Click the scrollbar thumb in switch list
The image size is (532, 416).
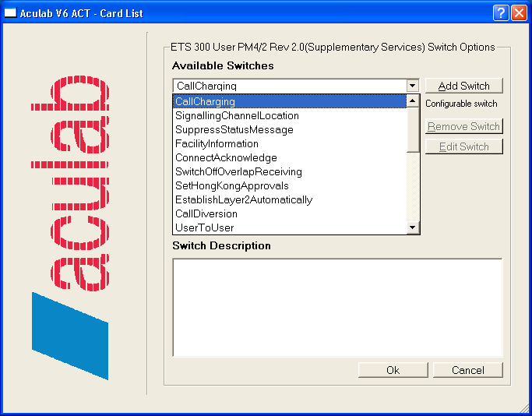pos(413,129)
